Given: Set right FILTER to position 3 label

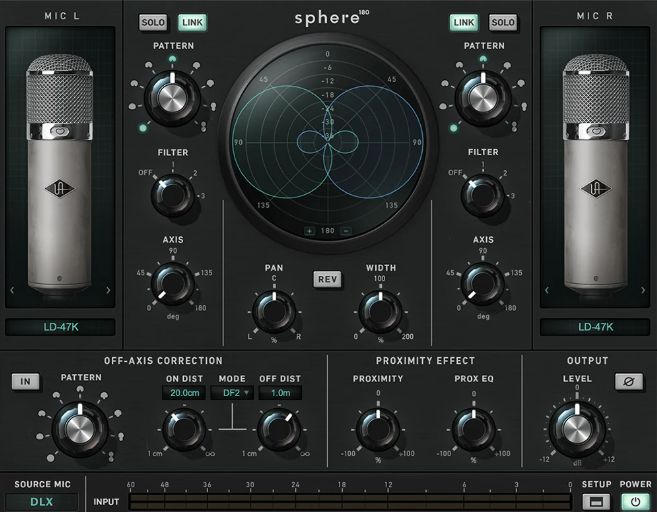Looking at the screenshot, I should click(x=513, y=196).
